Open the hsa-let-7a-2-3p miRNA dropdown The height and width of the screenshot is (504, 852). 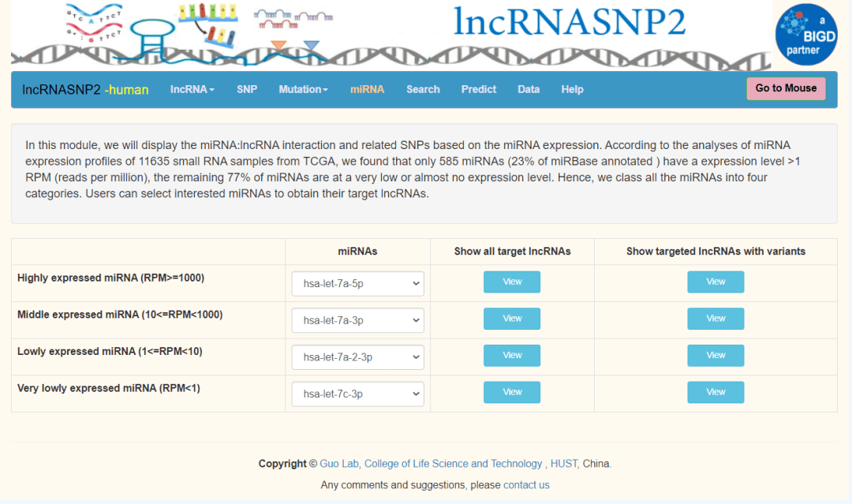(x=357, y=357)
